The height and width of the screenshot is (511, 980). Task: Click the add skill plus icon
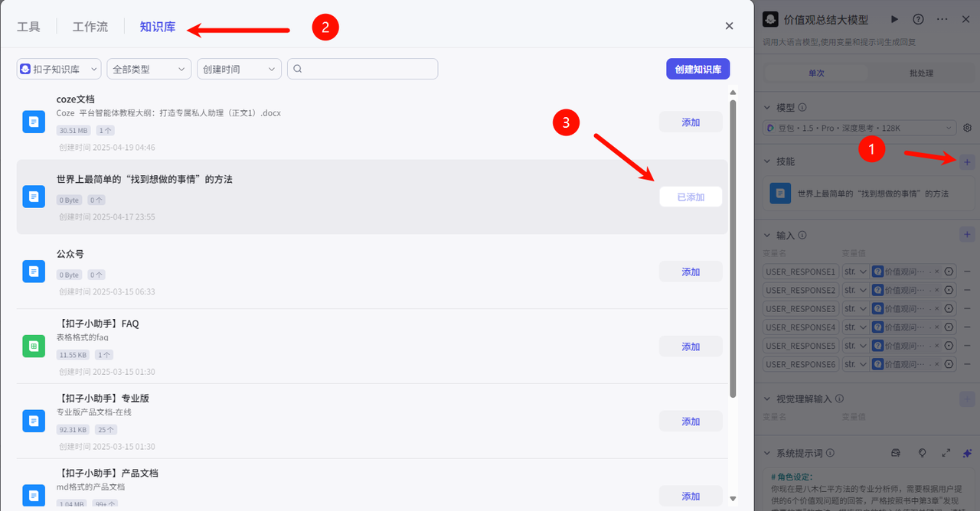(966, 161)
